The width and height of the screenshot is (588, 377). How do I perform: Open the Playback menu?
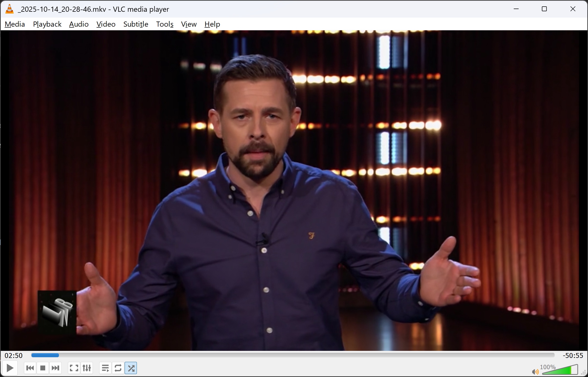47,24
